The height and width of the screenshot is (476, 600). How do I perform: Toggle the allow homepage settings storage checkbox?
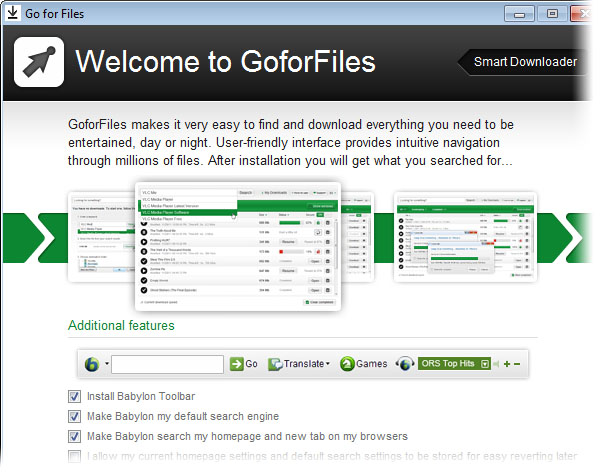point(74,456)
